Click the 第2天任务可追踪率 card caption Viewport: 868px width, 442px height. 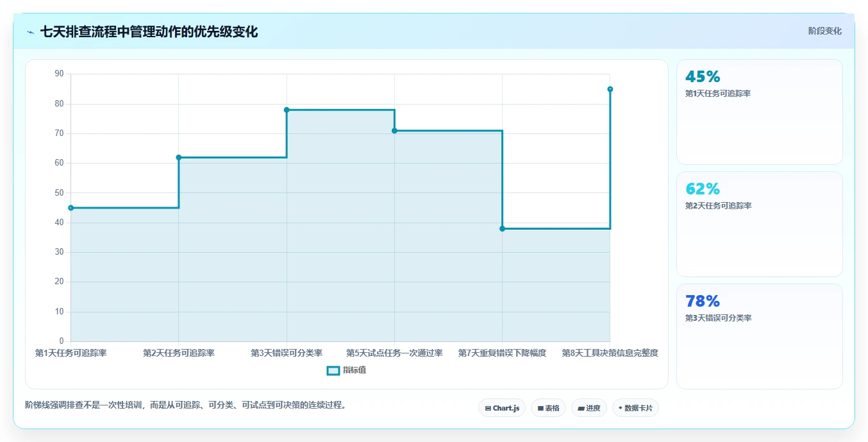click(x=718, y=206)
